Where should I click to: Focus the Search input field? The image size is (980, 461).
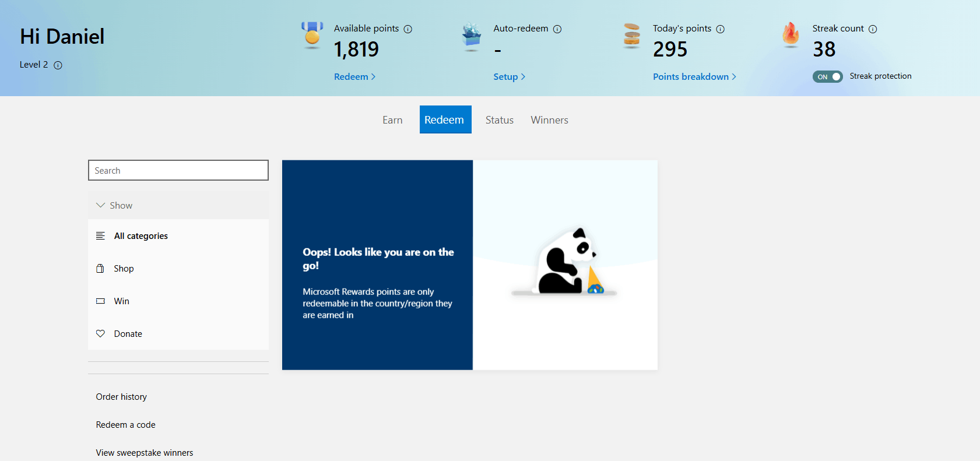coord(178,170)
